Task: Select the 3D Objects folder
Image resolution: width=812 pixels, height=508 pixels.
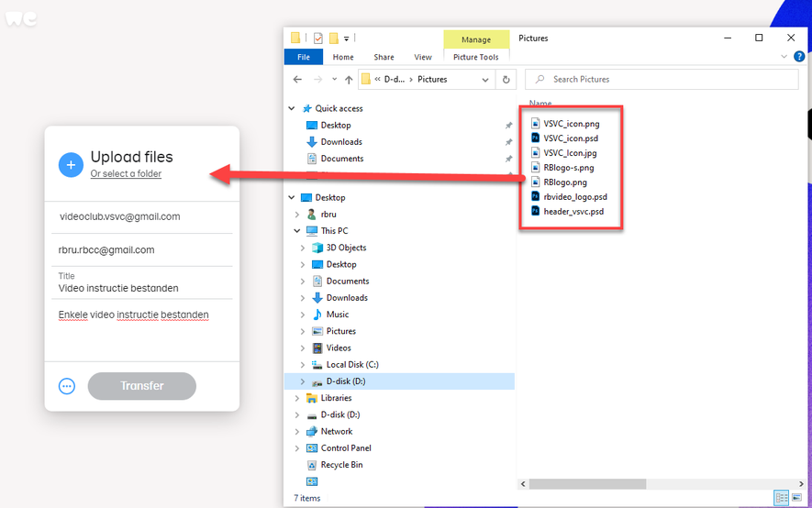Action: [x=346, y=248]
